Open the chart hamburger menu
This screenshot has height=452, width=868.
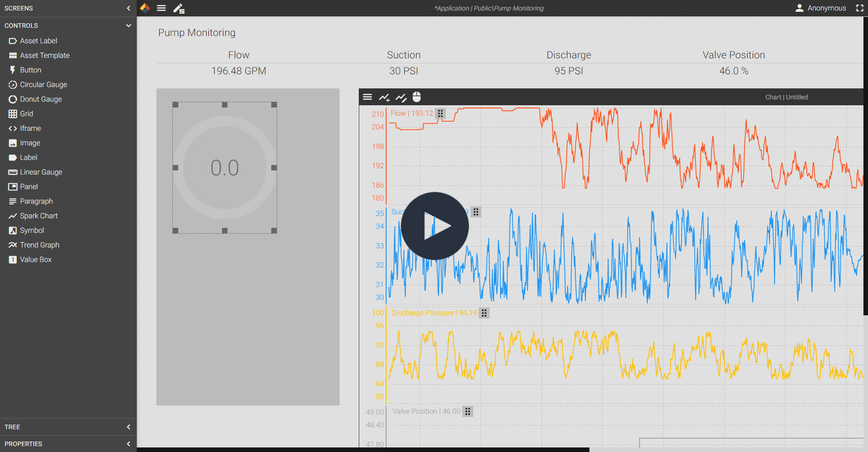367,97
